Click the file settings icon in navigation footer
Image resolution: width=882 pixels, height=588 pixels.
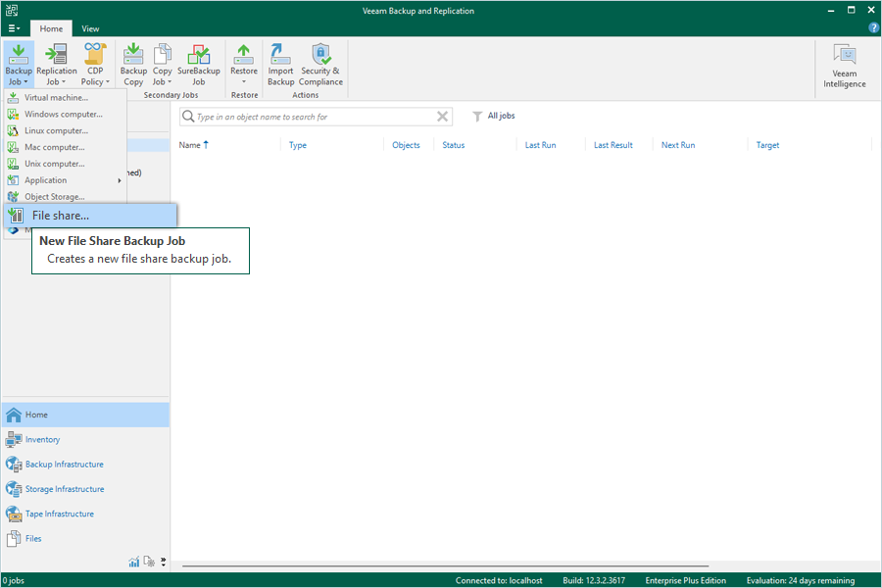(x=149, y=562)
